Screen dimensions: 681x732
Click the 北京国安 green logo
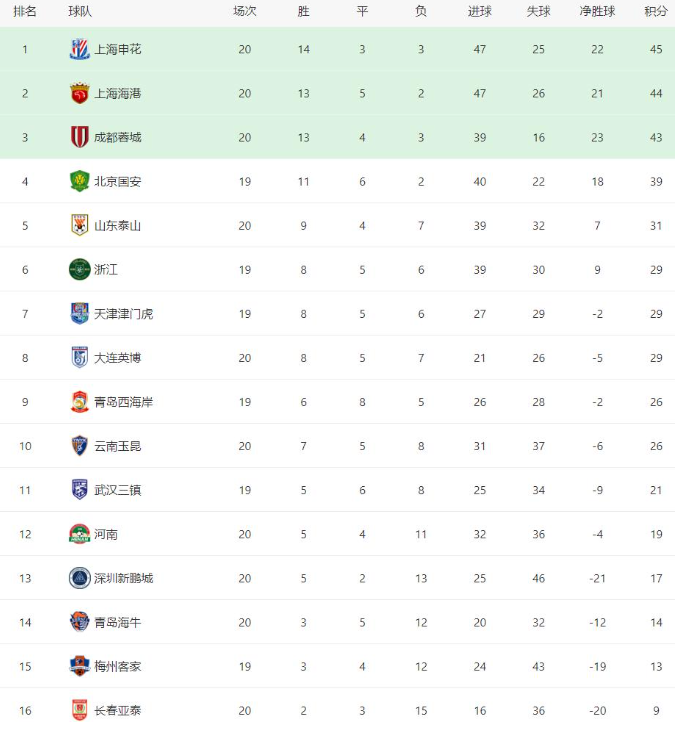point(80,181)
